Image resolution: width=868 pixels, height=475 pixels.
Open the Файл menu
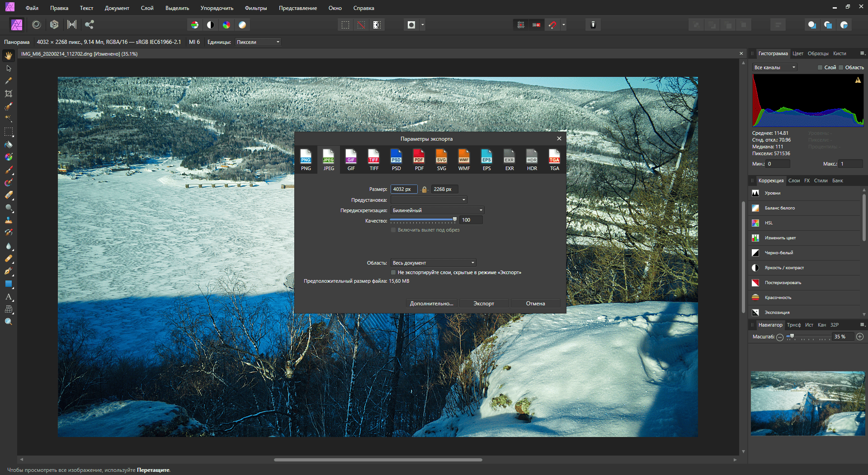(32, 8)
